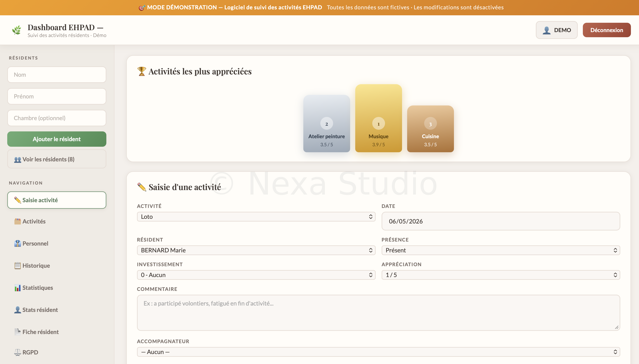Image resolution: width=639 pixels, height=364 pixels.
Task: Open the Appréciation dropdown showing 1 / 5
Action: 501,275
